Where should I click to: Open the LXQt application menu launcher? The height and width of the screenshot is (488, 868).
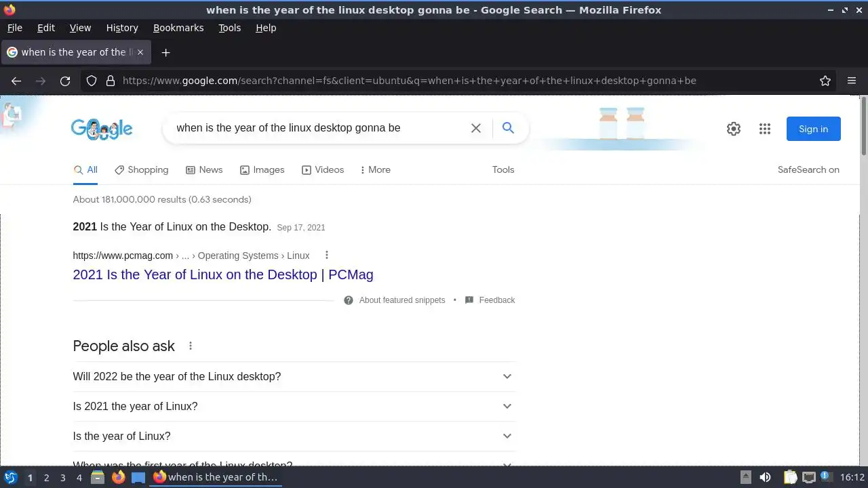11,477
